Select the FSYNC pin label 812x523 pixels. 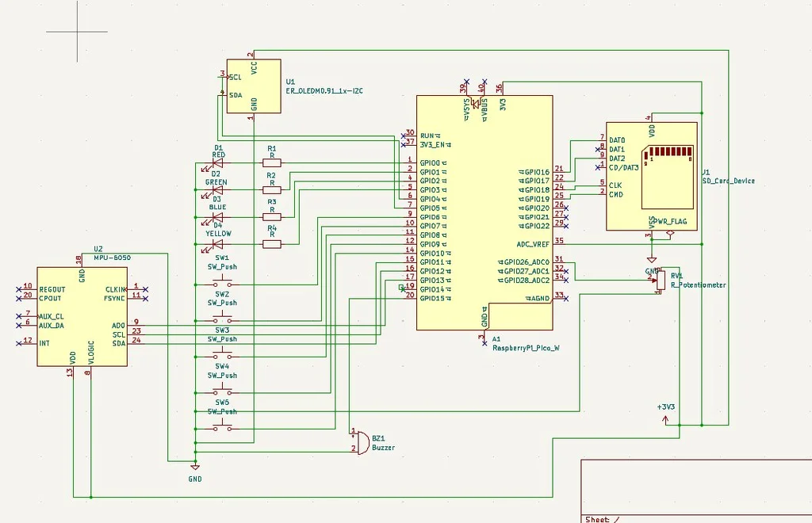pyautogui.click(x=114, y=298)
